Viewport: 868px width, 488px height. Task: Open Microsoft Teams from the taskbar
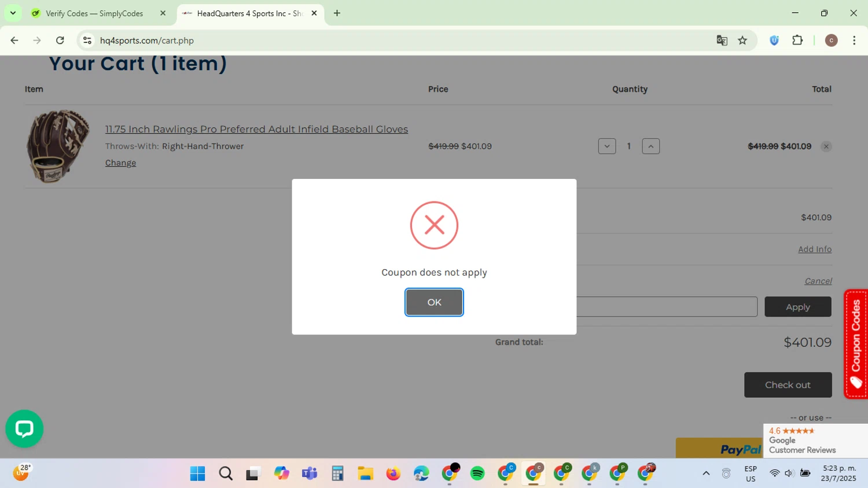pyautogui.click(x=310, y=474)
